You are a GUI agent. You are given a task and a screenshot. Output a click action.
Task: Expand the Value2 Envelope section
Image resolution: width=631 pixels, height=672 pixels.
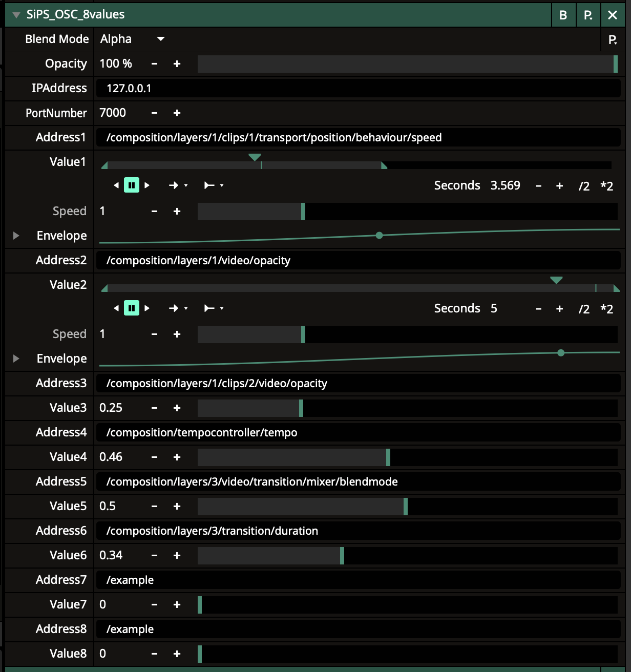(16, 359)
